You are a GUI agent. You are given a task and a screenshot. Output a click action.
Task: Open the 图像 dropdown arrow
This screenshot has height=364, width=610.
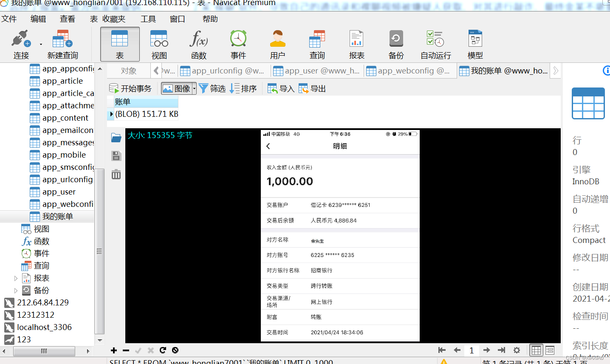195,88
